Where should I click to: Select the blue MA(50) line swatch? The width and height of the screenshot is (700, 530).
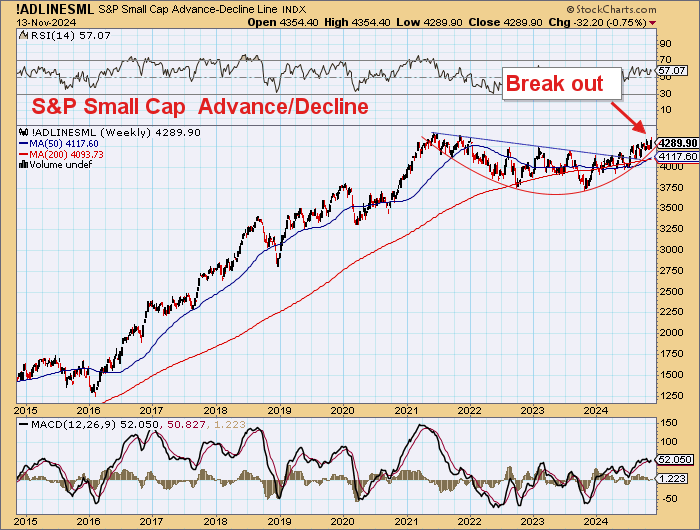[x=24, y=144]
